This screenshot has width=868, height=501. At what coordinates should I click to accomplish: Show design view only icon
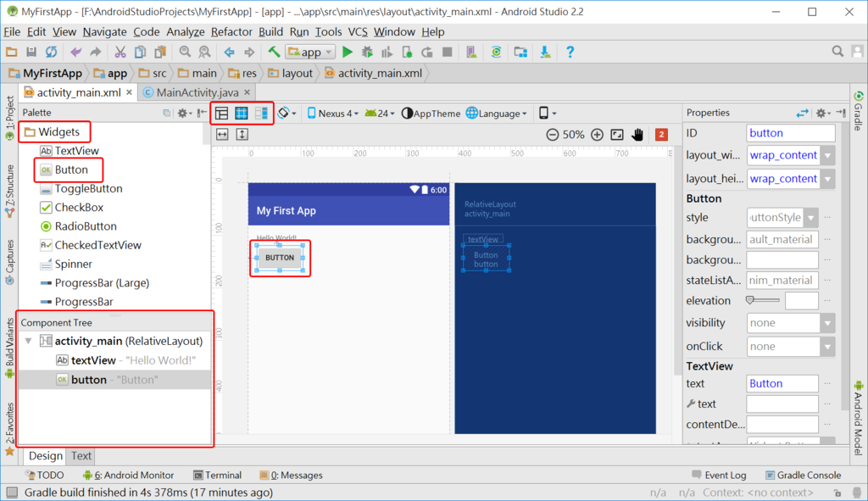coord(221,114)
